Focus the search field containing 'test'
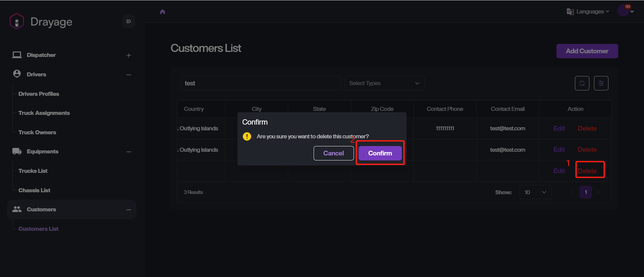The image size is (644, 277). [261, 83]
